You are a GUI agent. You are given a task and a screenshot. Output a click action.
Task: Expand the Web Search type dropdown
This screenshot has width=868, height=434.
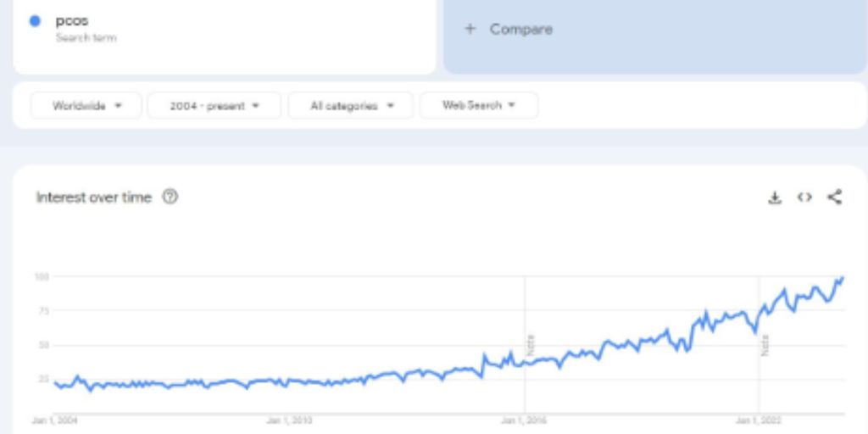(479, 106)
